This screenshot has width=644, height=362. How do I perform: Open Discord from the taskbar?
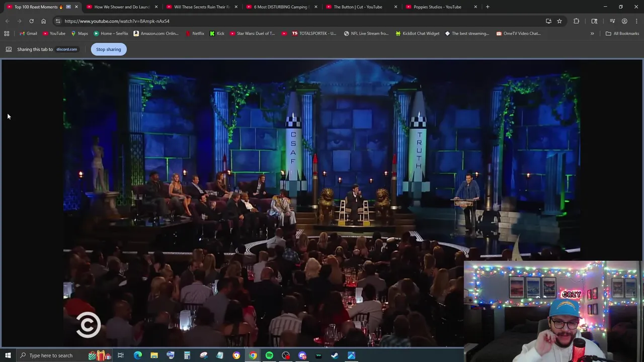tap(302, 355)
